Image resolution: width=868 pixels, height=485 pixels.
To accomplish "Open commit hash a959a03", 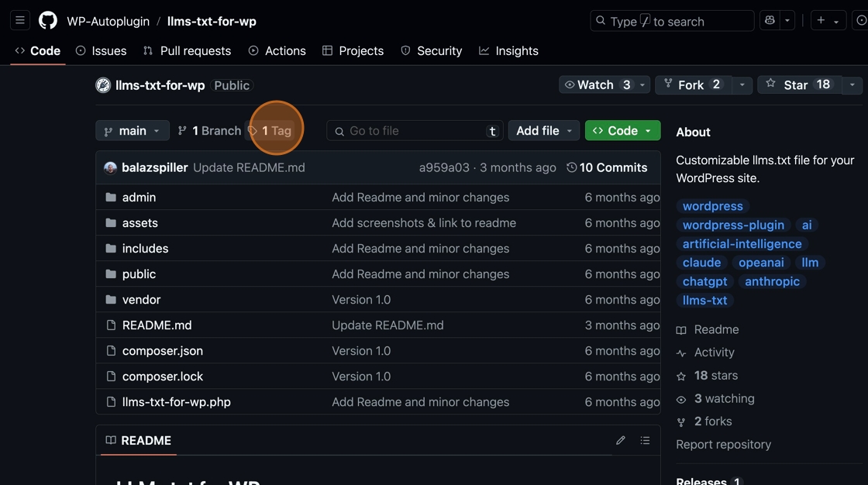I will coord(444,167).
